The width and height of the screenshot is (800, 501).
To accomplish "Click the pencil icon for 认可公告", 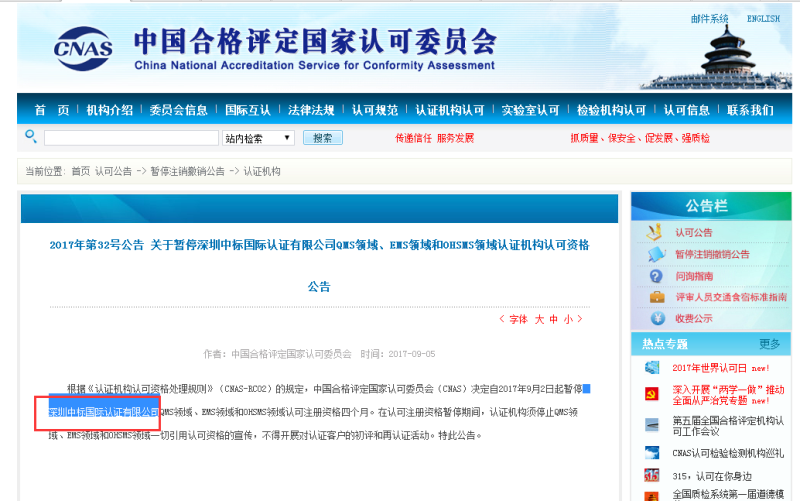I will coord(655,232).
